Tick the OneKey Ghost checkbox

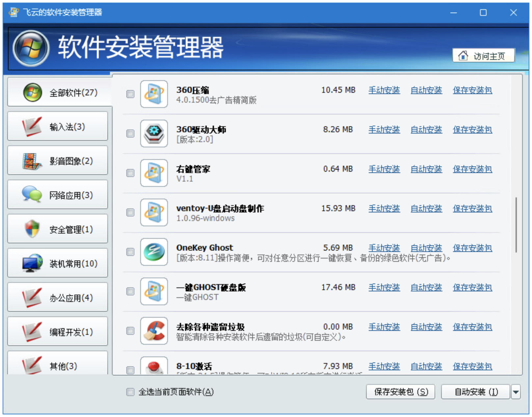click(x=130, y=252)
